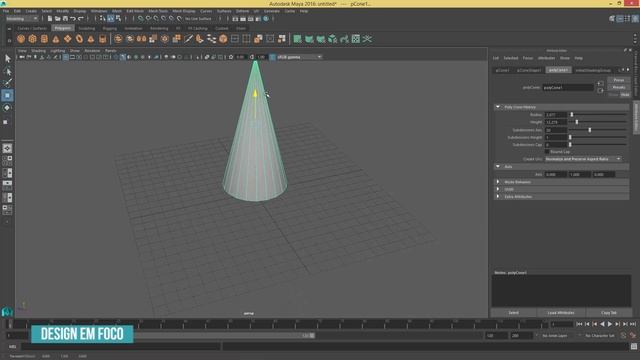Toggle the viewport grid display icon
Screen dimensions: 640x360
pyautogui.click(x=66, y=57)
